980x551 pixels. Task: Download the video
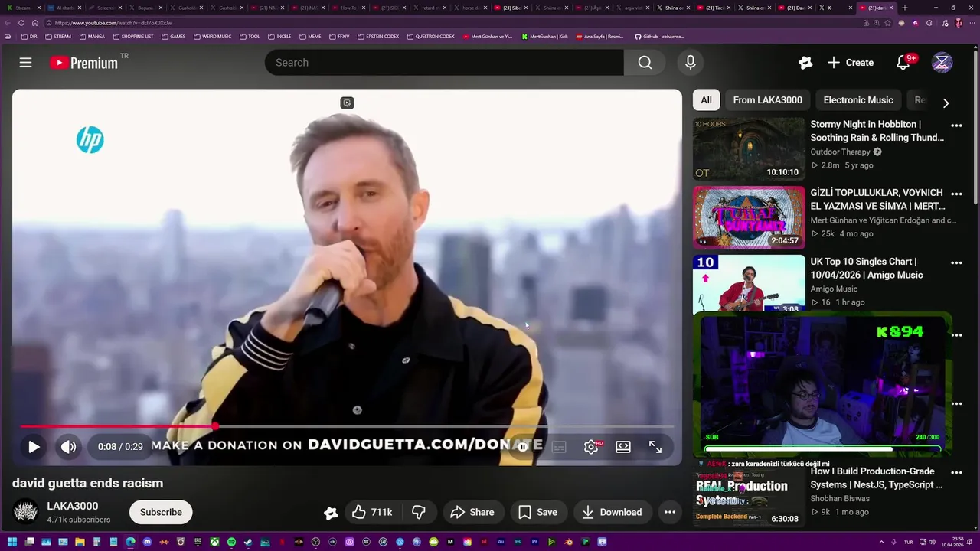(612, 512)
